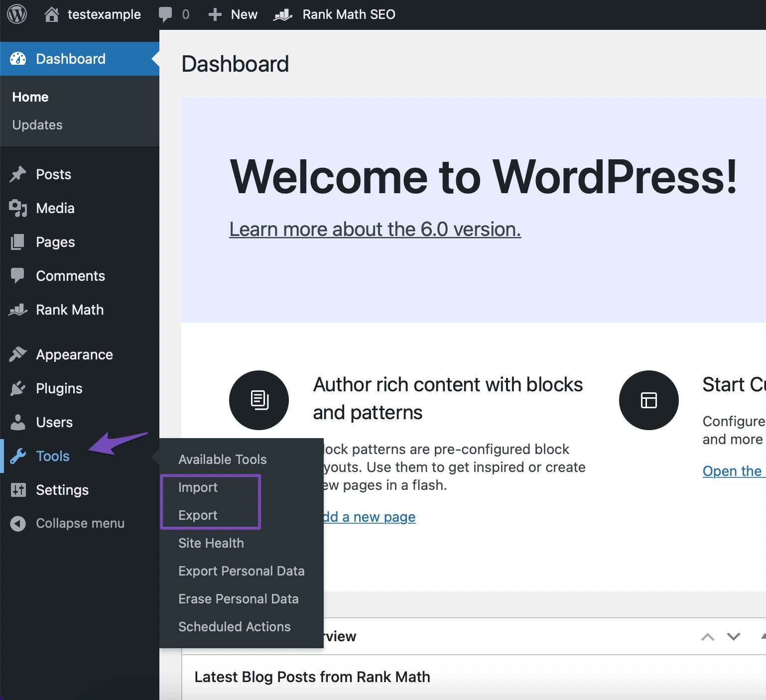Click Collapse menu label

80,523
